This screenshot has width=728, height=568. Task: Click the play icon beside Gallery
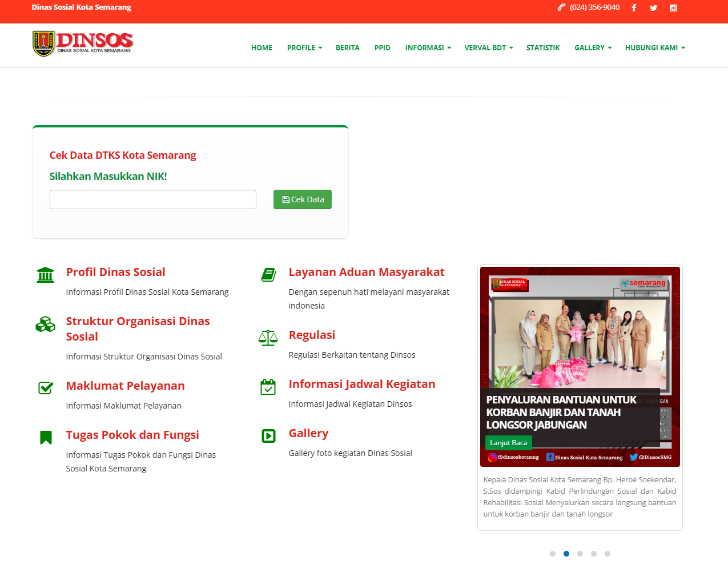[x=268, y=436]
